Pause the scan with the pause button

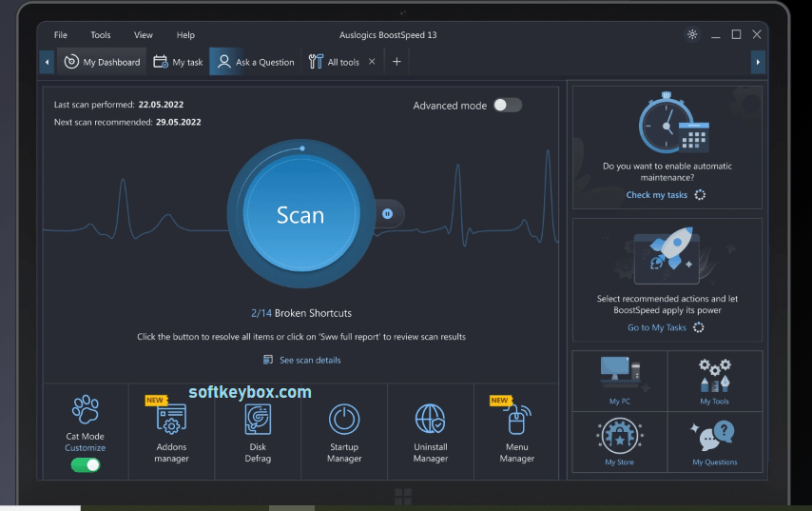pos(388,214)
